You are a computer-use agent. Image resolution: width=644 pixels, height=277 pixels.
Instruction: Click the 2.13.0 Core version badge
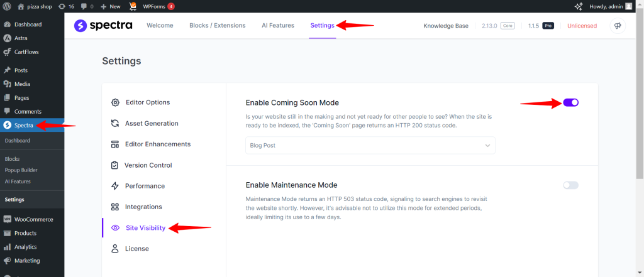coord(498,26)
